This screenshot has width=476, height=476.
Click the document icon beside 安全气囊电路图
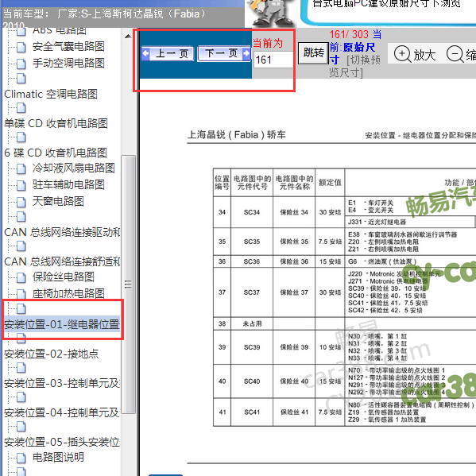click(x=21, y=47)
